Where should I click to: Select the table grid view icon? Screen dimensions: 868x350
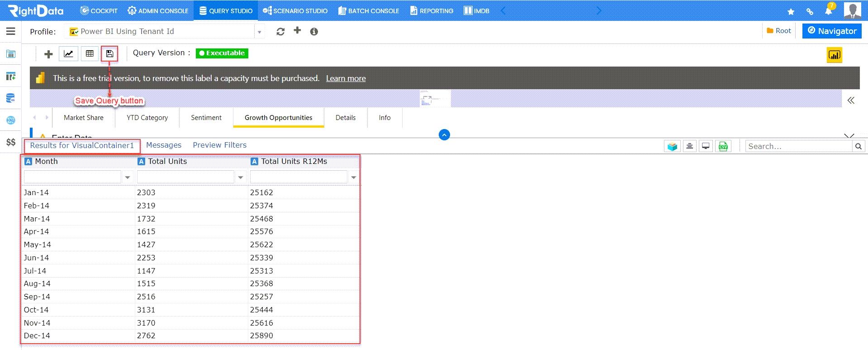pos(90,54)
